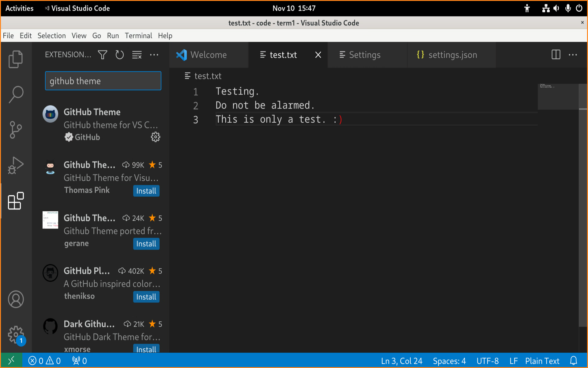Open the Run and Debug view
Viewport: 588px width, 368px height.
16,165
